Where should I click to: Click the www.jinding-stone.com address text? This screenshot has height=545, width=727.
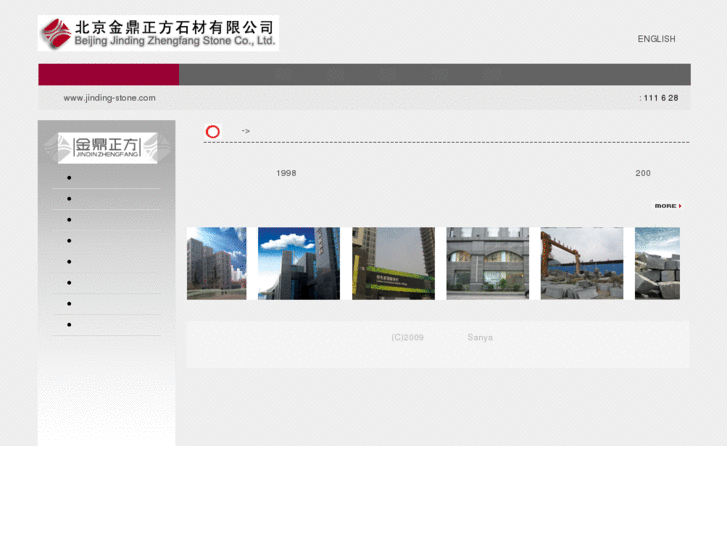109,98
